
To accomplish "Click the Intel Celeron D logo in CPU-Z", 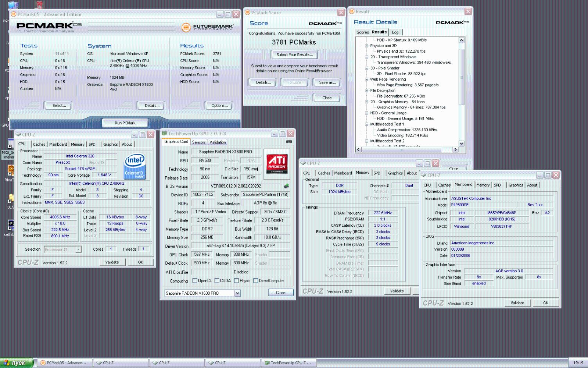I will tap(135, 166).
